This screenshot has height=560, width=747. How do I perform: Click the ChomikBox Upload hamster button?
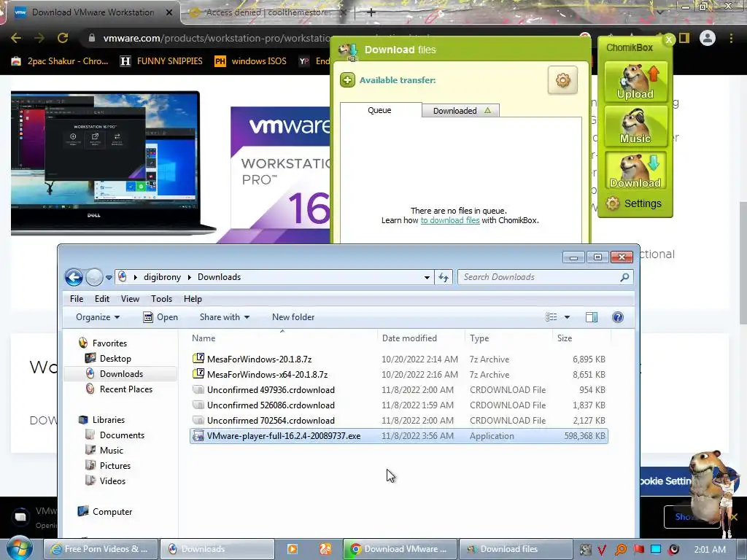point(635,82)
